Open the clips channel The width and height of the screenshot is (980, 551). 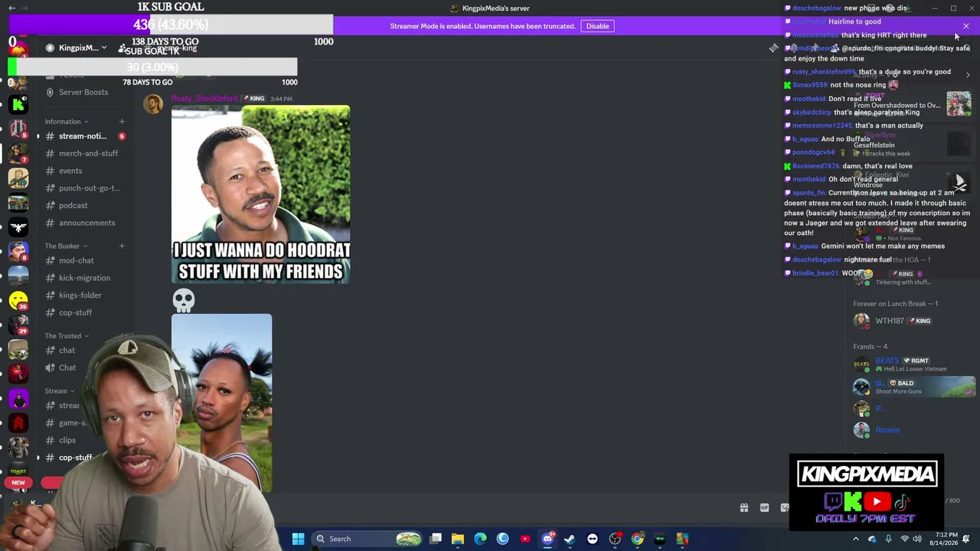point(67,440)
